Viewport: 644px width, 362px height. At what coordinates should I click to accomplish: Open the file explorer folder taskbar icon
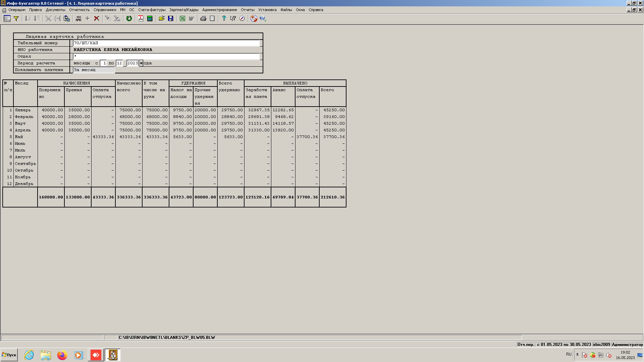(x=46, y=355)
